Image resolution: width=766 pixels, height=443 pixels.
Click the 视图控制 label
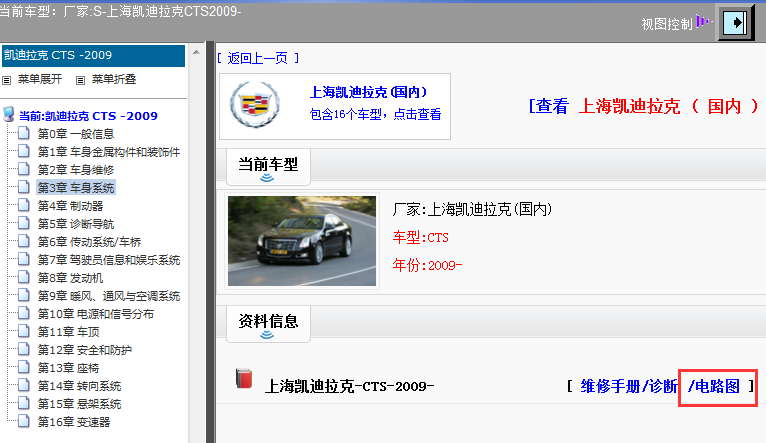(x=667, y=24)
